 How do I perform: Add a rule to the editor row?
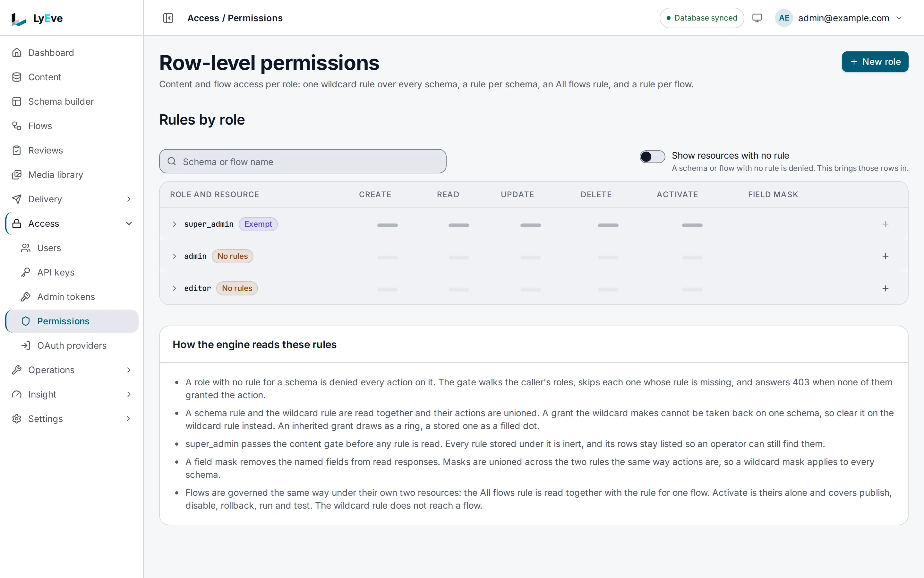(886, 288)
